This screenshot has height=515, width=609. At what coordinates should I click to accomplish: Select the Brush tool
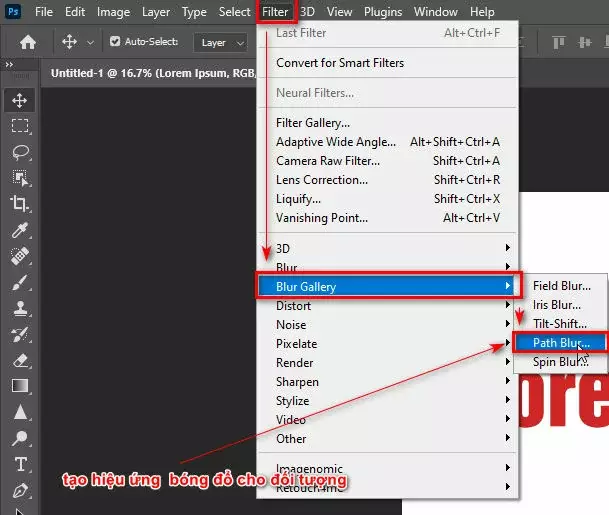(x=19, y=282)
